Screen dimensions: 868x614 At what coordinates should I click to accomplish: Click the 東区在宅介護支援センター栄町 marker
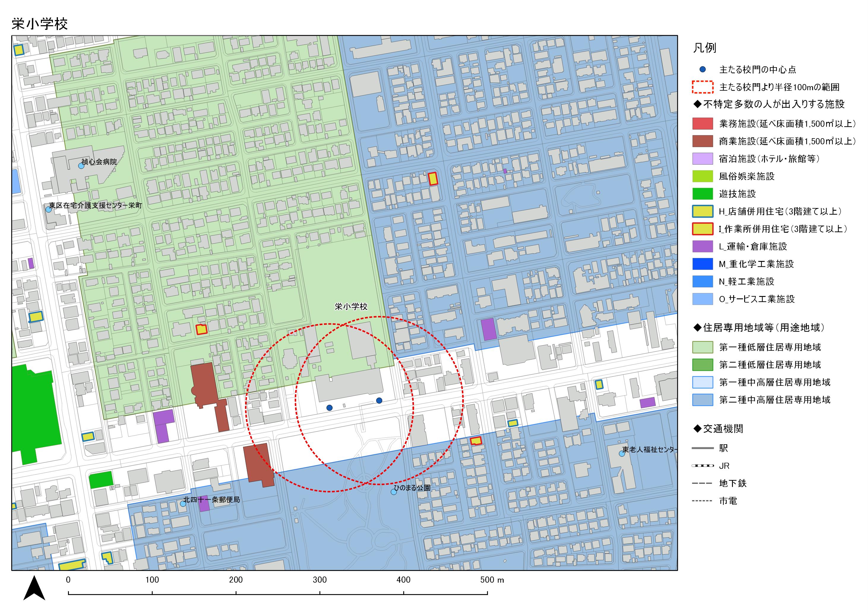pyautogui.click(x=48, y=209)
